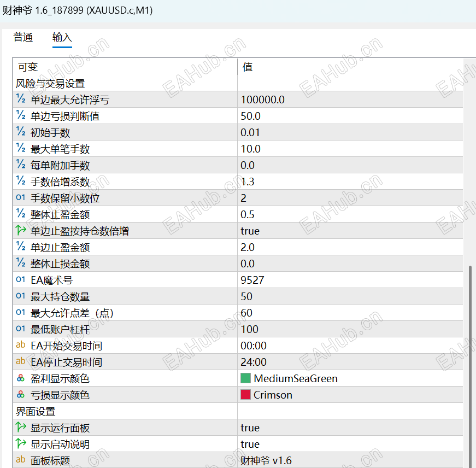476x468 pixels.
Task: Click the string-type icon beside EA停止交易时间
Action: pyautogui.click(x=21, y=361)
